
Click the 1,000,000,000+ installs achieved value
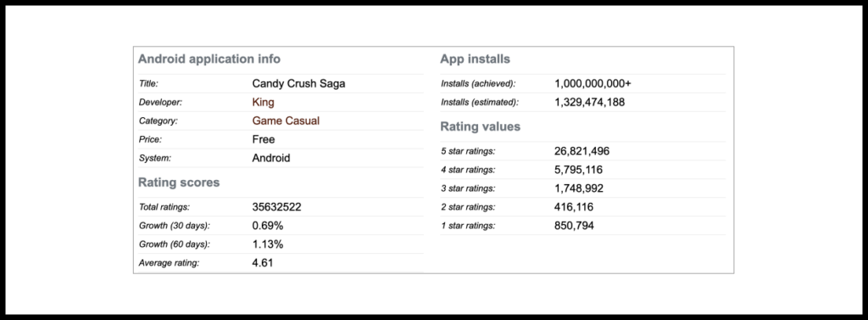tap(593, 84)
